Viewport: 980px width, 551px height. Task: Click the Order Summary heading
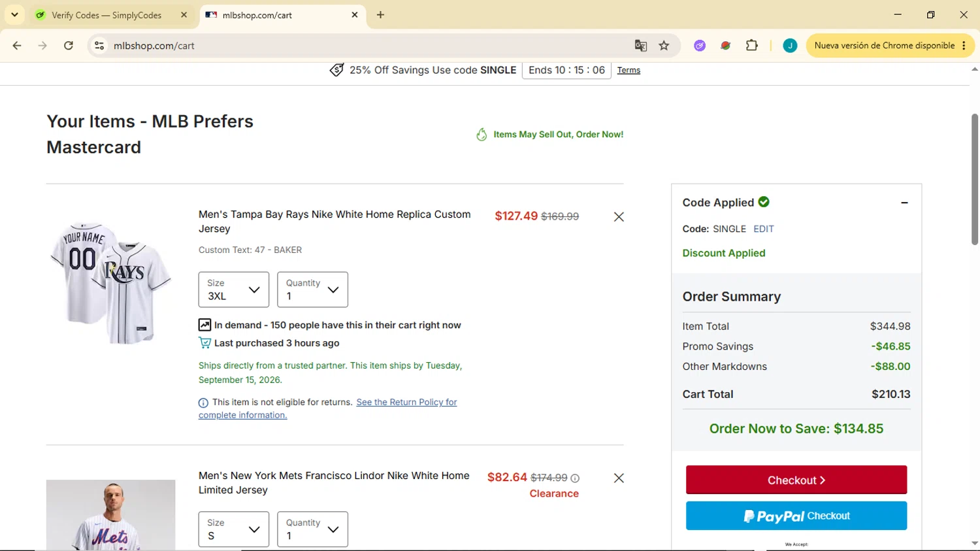(x=732, y=297)
